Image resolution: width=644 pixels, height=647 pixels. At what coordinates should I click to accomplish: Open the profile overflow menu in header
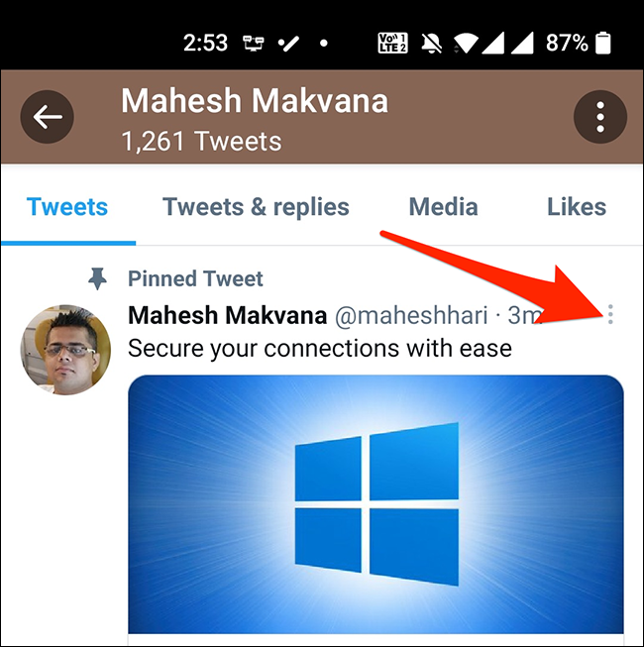point(599,118)
